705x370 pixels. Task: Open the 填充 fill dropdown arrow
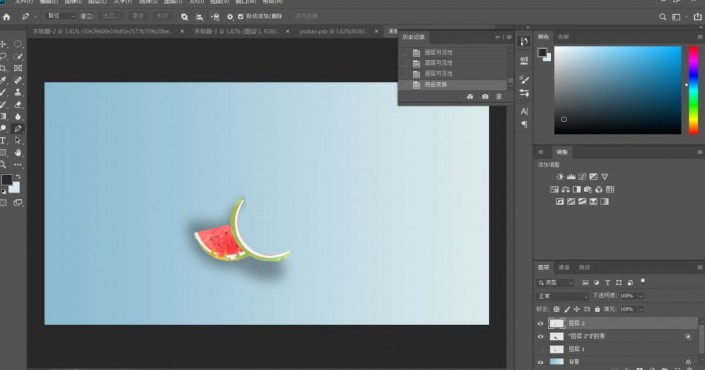click(641, 309)
